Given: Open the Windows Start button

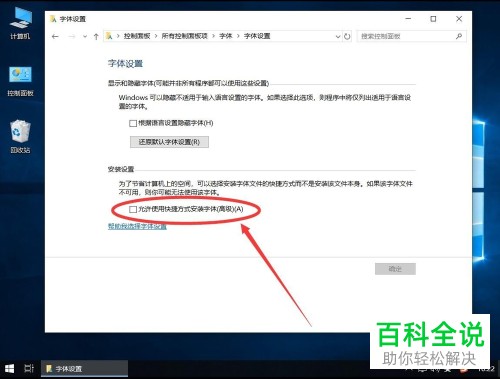Looking at the screenshot, I should (9, 369).
